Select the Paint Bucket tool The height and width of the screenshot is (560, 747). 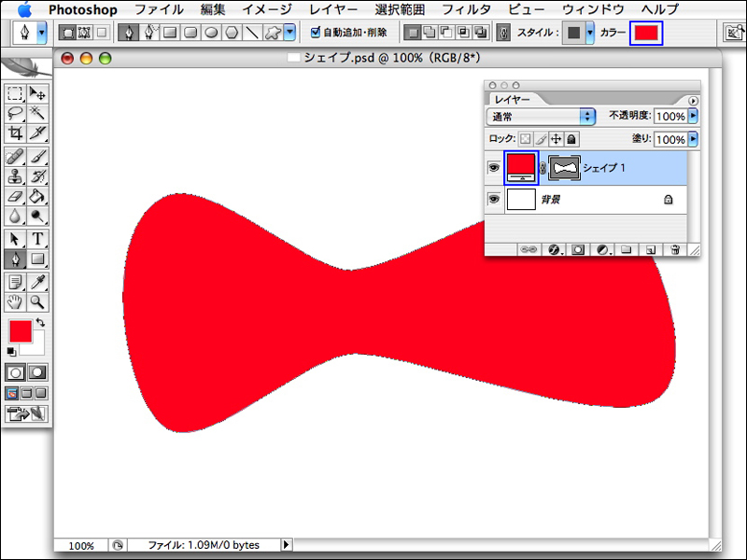pos(38,196)
